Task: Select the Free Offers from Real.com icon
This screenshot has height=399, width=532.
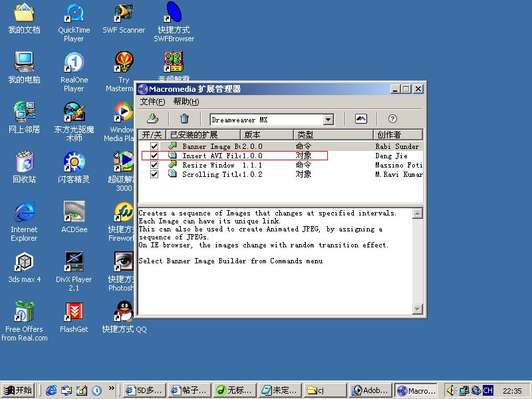Action: (24, 321)
